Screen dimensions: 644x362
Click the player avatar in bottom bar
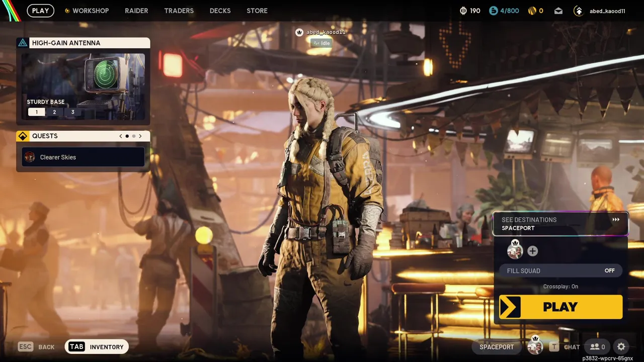535,346
